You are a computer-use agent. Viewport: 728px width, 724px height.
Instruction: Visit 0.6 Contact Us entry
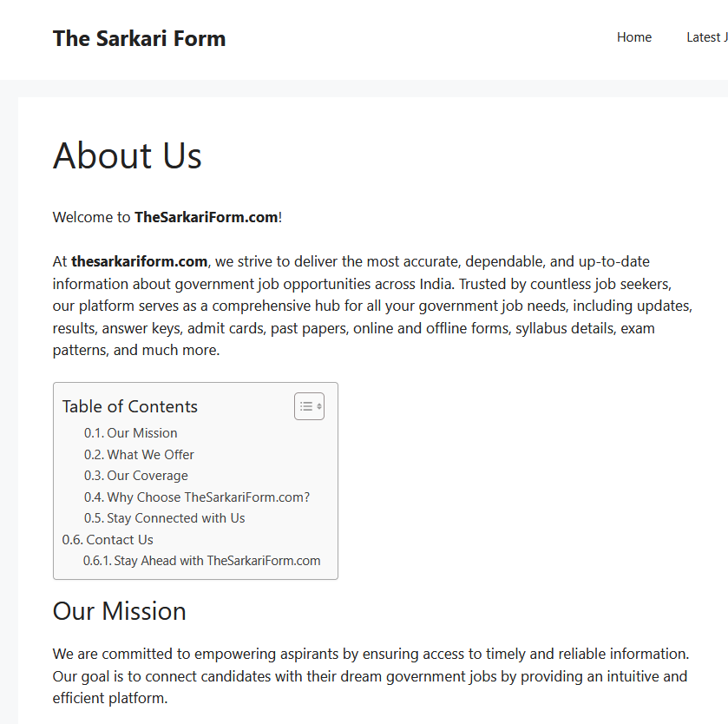pos(108,540)
